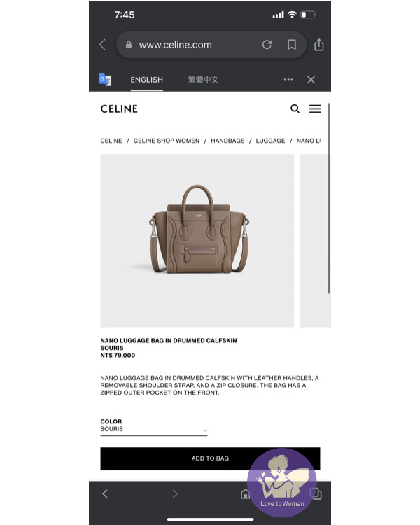Bookmark this page in the address bar
The image size is (420, 525).
(x=292, y=45)
